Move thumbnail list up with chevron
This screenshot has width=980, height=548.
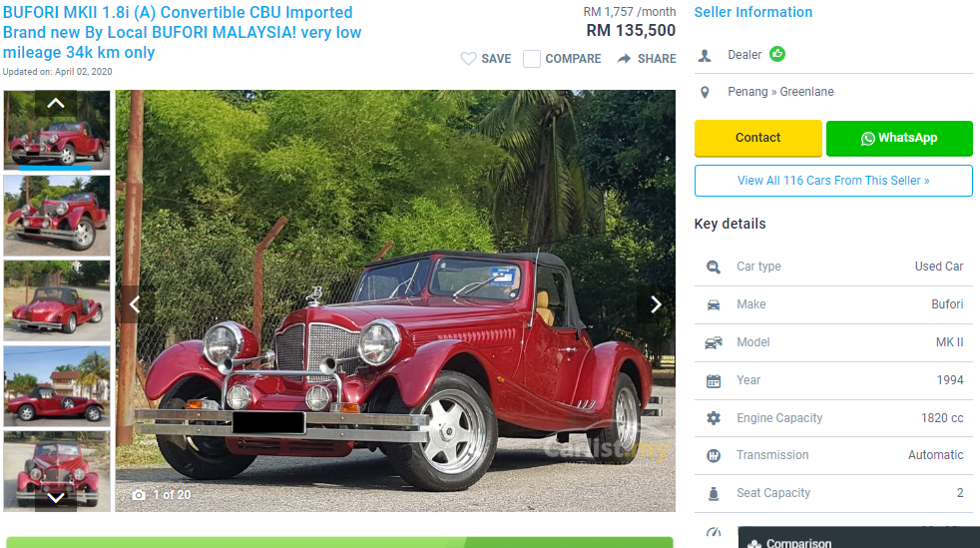pos(56,103)
